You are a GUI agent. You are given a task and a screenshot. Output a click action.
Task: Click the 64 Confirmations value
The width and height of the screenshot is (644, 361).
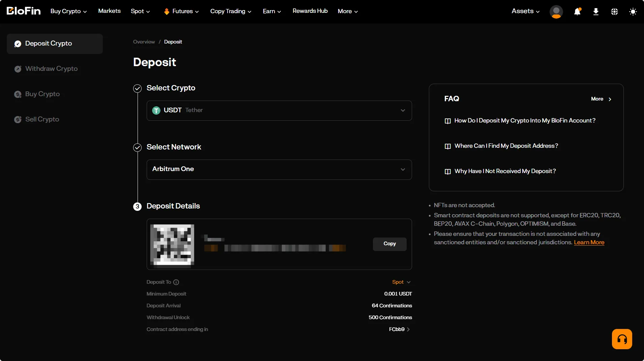click(x=392, y=306)
